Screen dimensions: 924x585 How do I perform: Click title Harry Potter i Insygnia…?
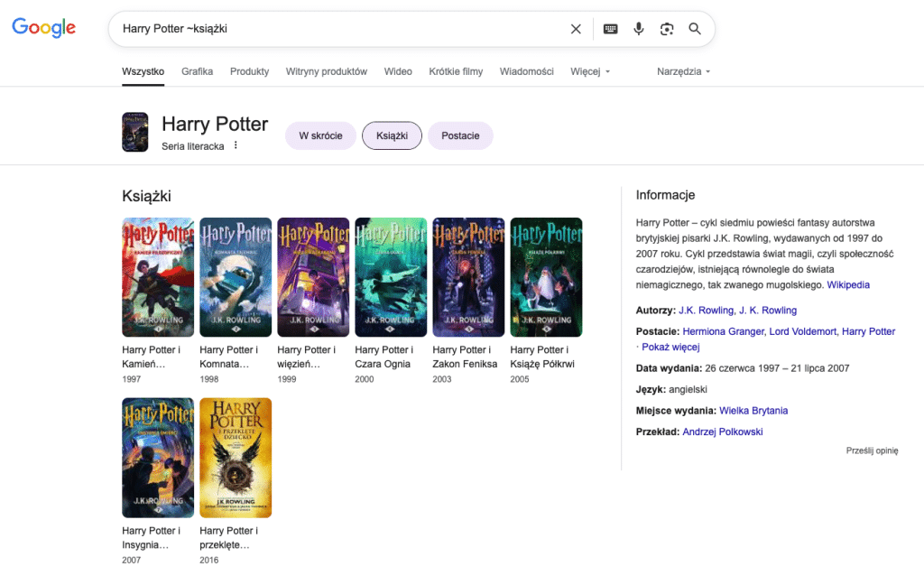(152, 538)
